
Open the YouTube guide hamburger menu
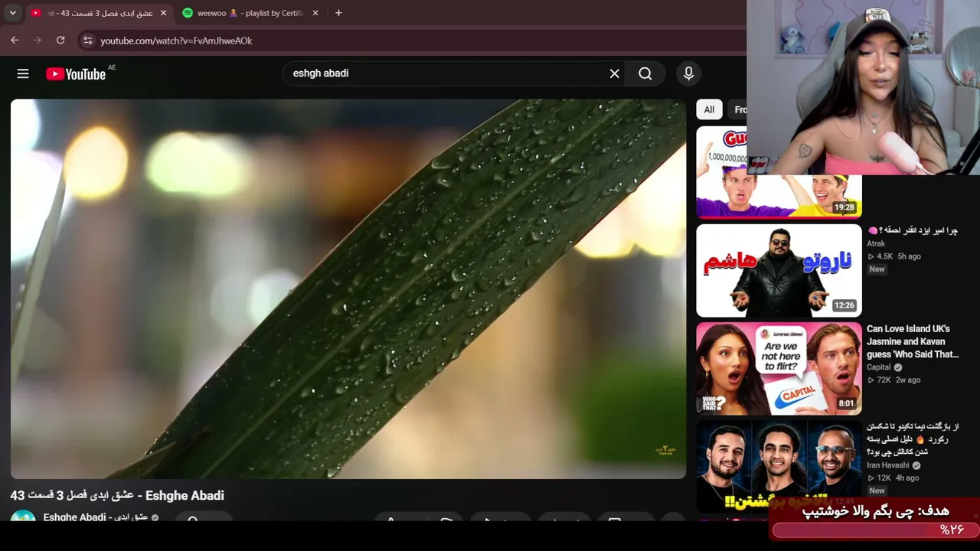coord(23,73)
